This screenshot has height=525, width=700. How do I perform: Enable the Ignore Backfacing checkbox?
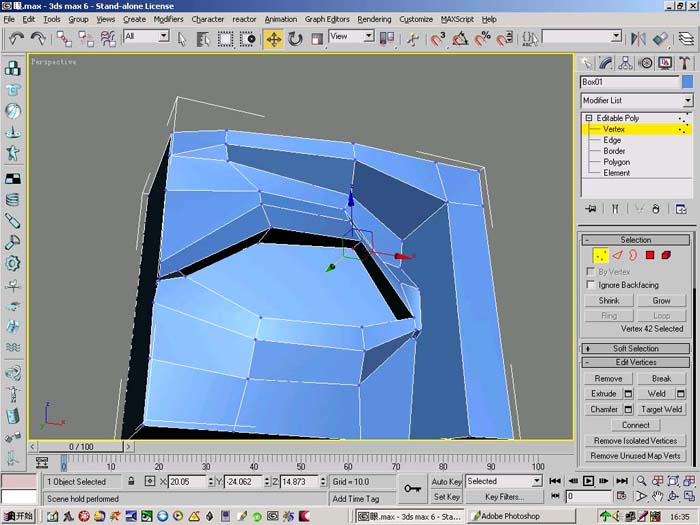tap(591, 285)
